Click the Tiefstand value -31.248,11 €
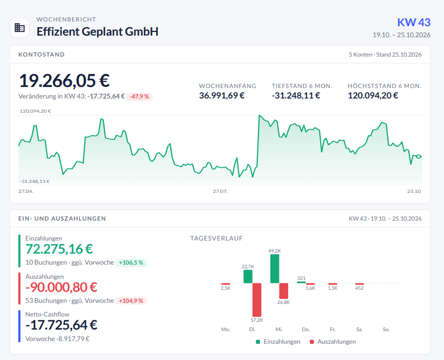444x360 pixels. click(x=296, y=96)
